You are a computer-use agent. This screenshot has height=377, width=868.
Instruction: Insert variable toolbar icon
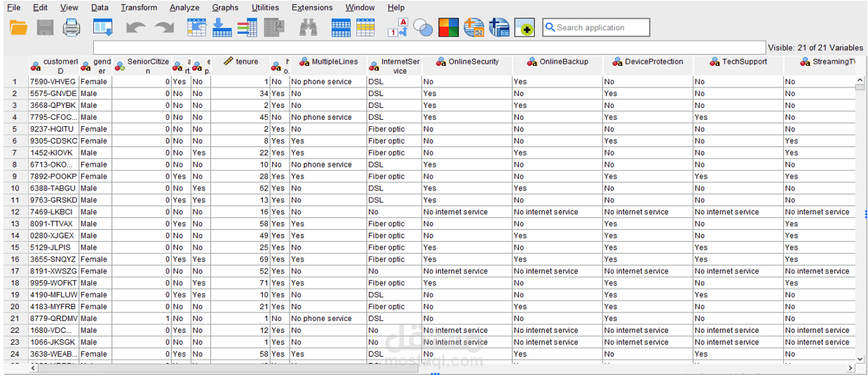[x=365, y=27]
